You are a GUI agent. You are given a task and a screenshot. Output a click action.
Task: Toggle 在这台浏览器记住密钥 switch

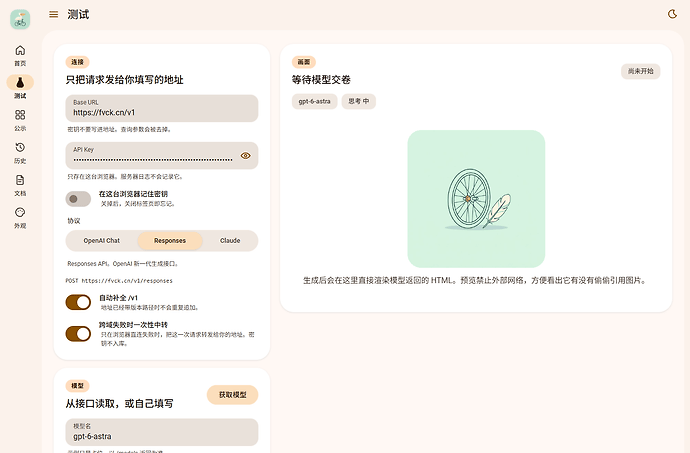pos(78,199)
